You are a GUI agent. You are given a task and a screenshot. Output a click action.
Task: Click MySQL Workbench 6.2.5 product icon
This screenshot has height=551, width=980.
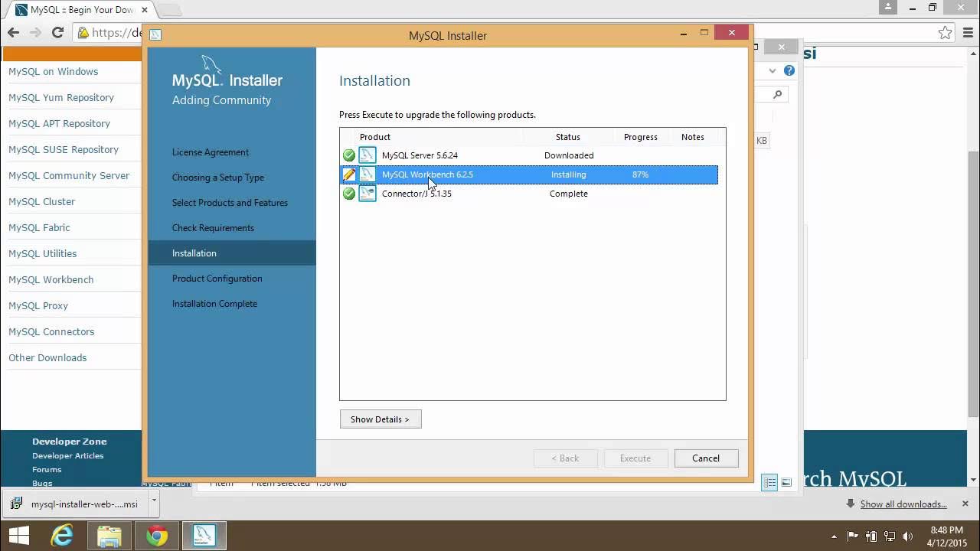tap(367, 174)
